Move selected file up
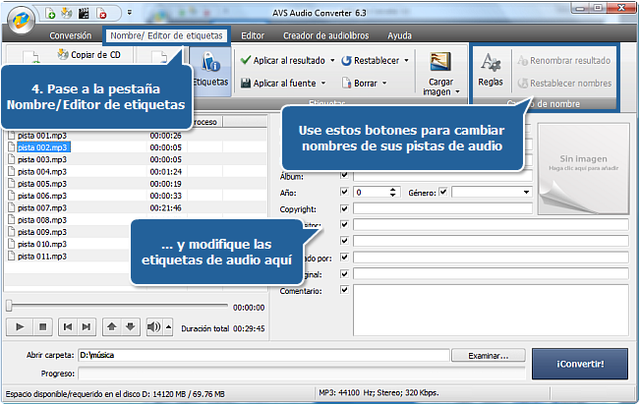 111,327
